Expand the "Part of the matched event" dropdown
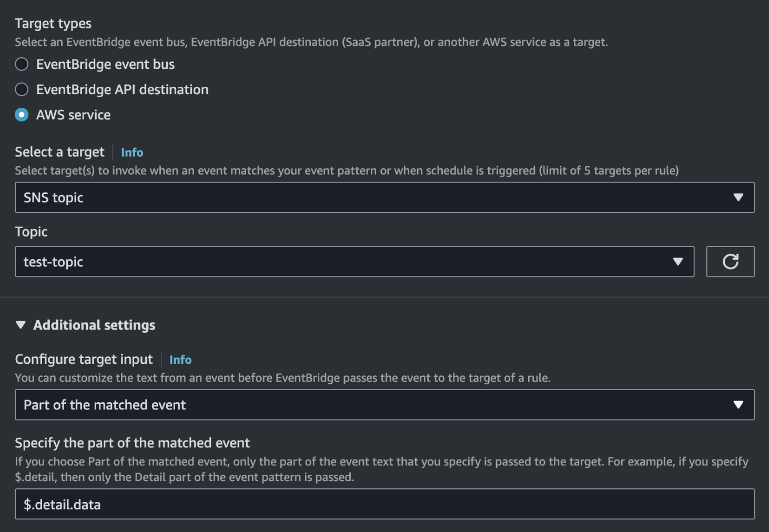This screenshot has width=769, height=532. tap(368, 405)
